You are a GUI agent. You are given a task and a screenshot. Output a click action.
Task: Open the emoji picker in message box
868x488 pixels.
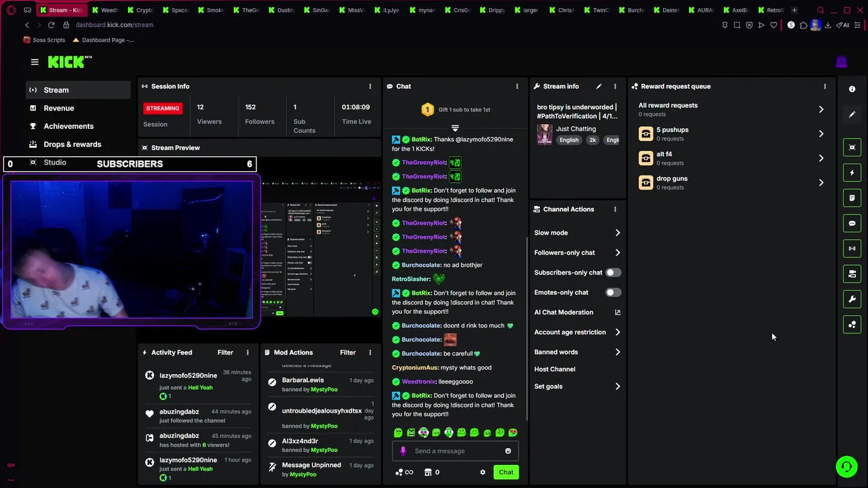pos(508,451)
